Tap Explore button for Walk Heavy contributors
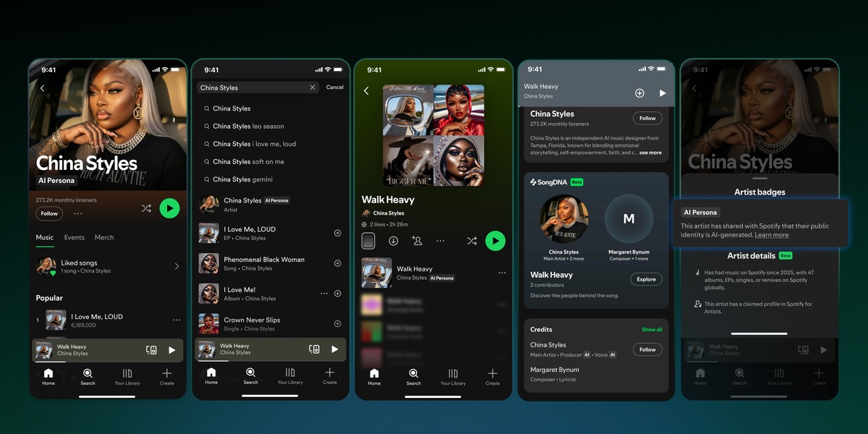Image resolution: width=868 pixels, height=434 pixels. pos(646,279)
